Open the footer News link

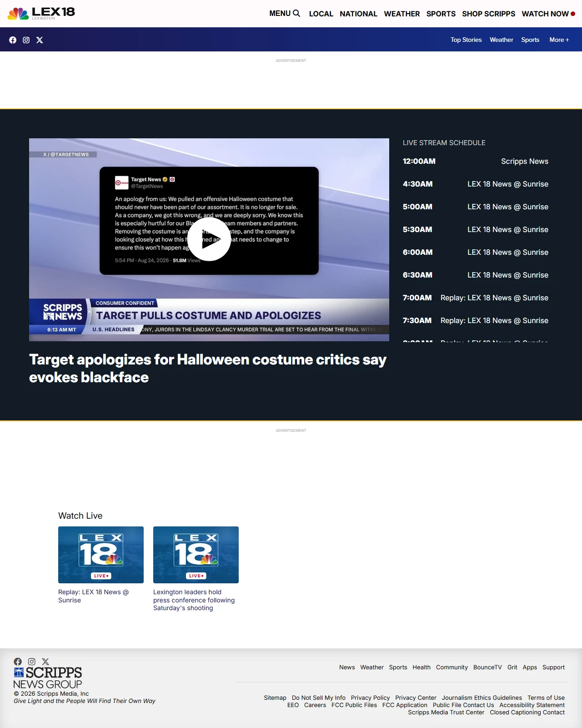[x=347, y=667]
